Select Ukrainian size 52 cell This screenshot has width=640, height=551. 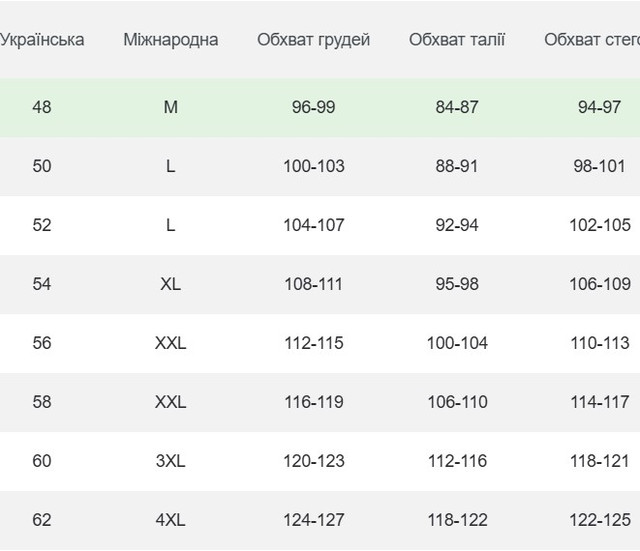[42, 225]
